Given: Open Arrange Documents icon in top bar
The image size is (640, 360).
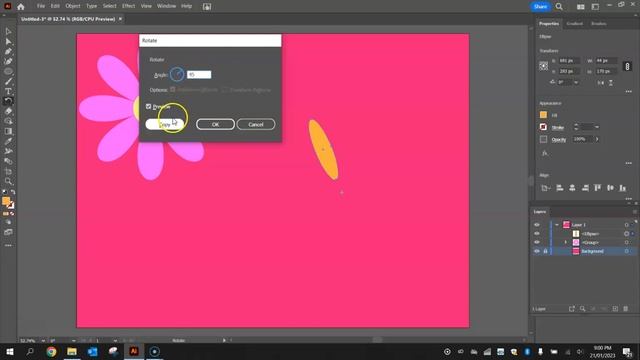Looking at the screenshot, I should click(x=580, y=7).
